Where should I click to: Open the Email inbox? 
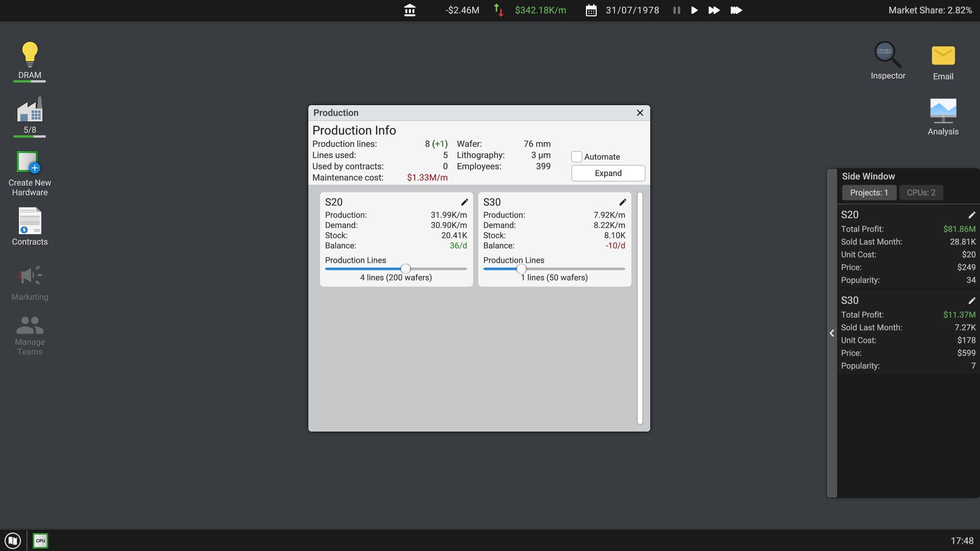[x=943, y=56]
